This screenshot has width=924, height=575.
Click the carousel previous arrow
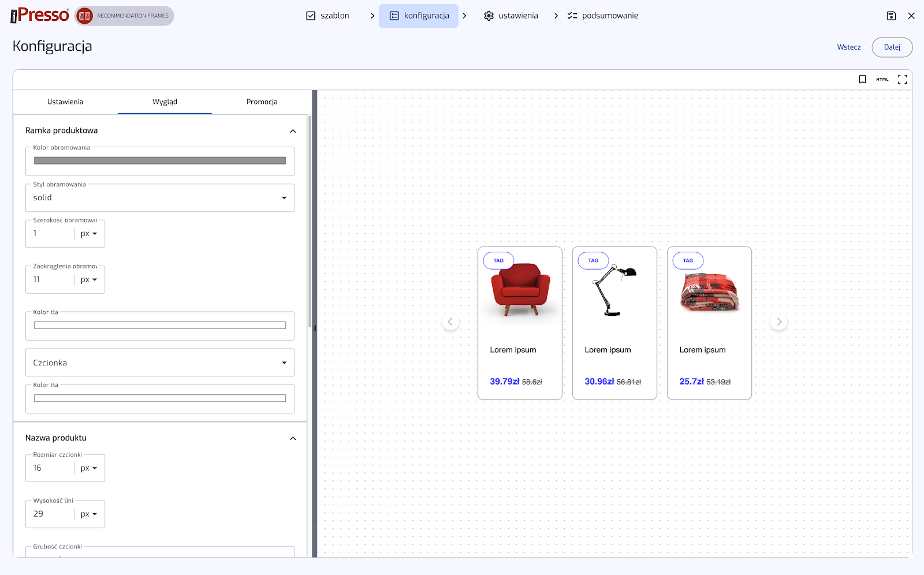pyautogui.click(x=450, y=322)
